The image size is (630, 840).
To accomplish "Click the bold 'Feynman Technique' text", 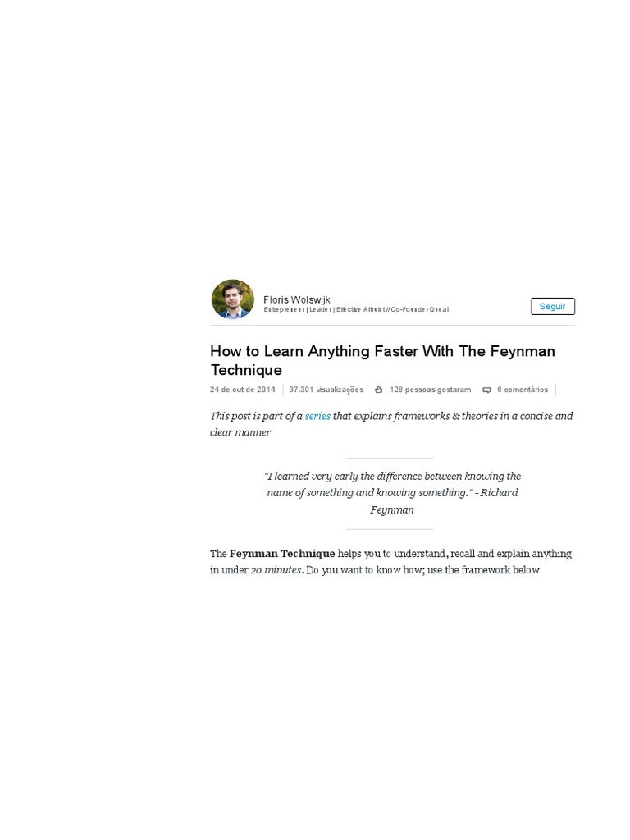I will [x=282, y=554].
